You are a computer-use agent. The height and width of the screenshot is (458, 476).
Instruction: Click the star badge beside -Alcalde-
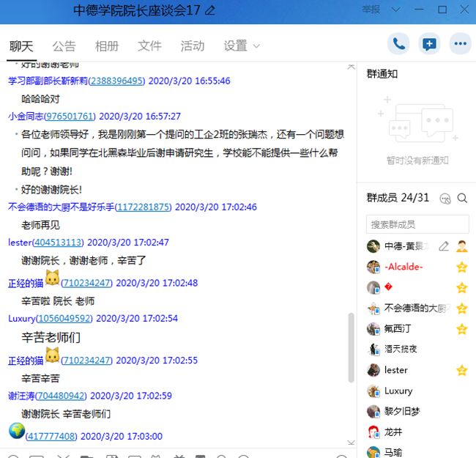[x=461, y=267]
